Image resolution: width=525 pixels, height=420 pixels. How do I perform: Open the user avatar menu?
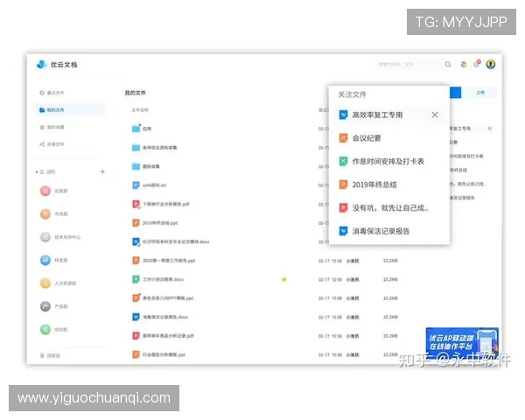coord(491,64)
